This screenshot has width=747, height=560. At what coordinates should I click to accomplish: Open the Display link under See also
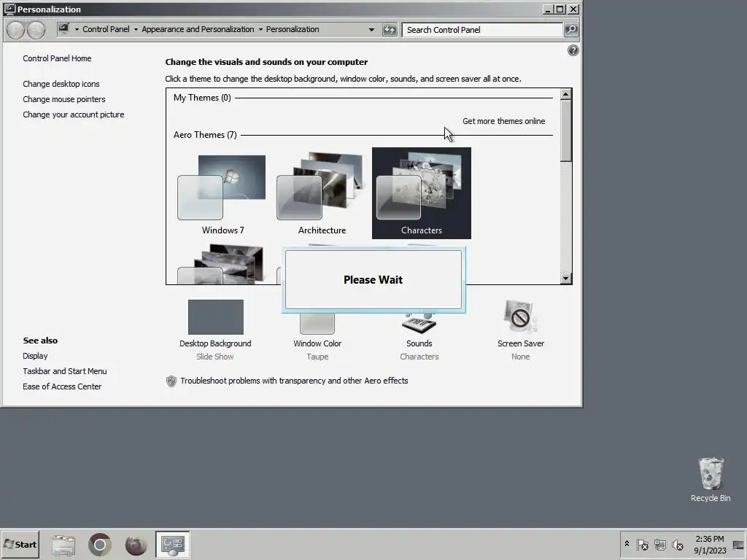(x=35, y=356)
